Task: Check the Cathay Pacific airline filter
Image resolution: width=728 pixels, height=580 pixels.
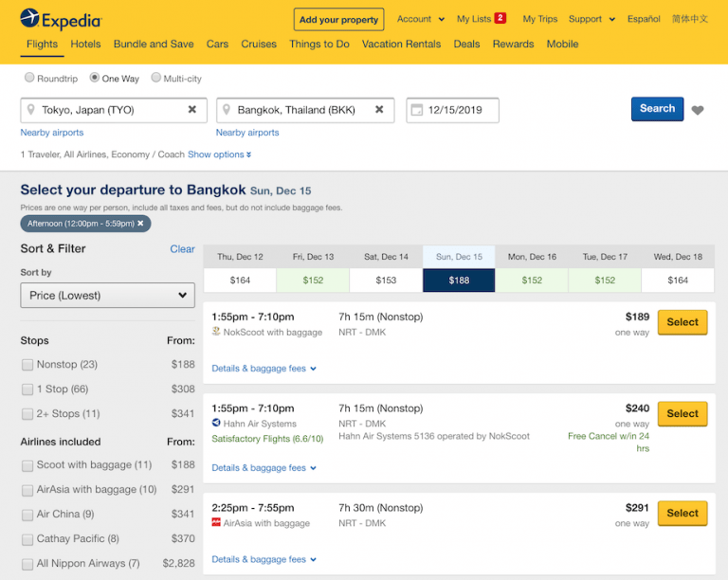Action: (x=27, y=539)
